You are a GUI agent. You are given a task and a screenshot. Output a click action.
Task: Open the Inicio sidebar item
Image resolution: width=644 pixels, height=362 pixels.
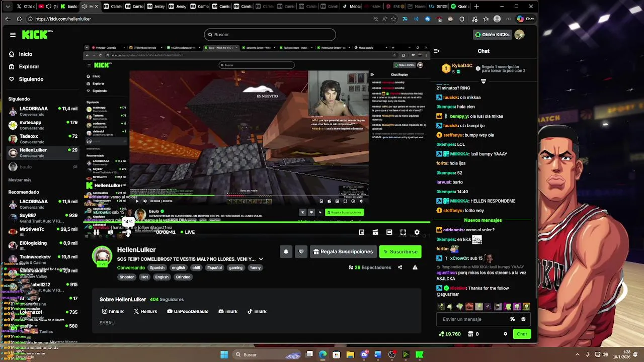25,54
